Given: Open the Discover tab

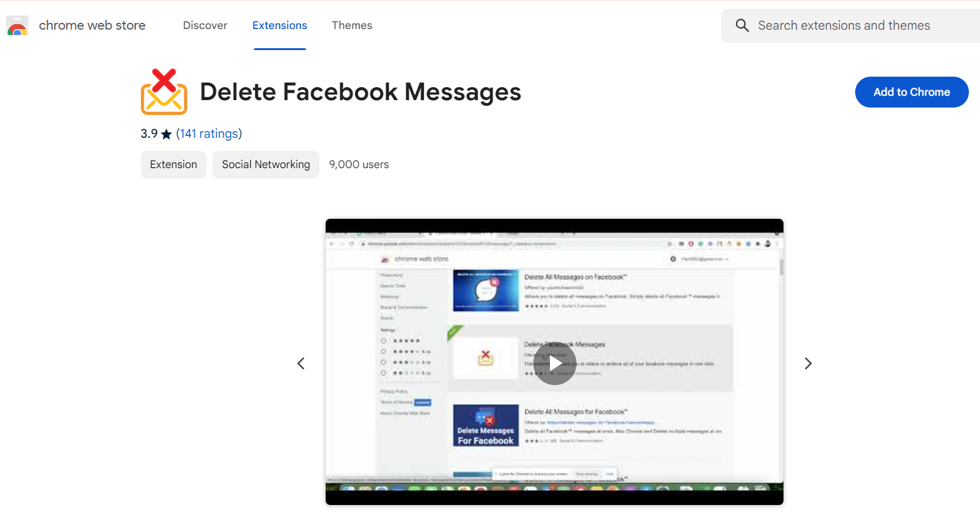Looking at the screenshot, I should [205, 25].
